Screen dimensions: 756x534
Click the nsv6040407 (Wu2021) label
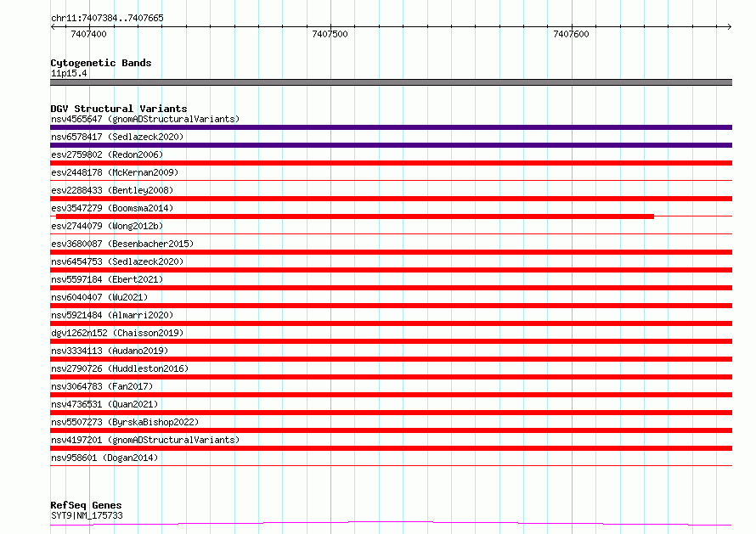99,297
